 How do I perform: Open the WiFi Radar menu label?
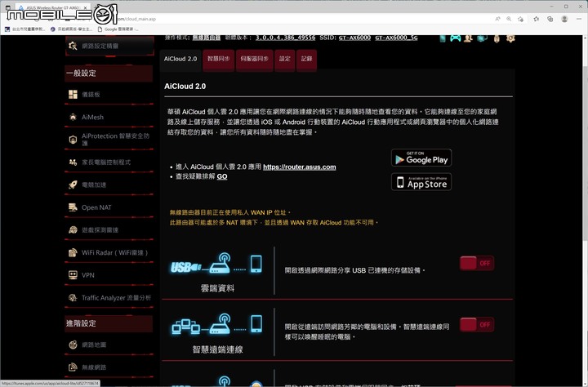click(115, 252)
